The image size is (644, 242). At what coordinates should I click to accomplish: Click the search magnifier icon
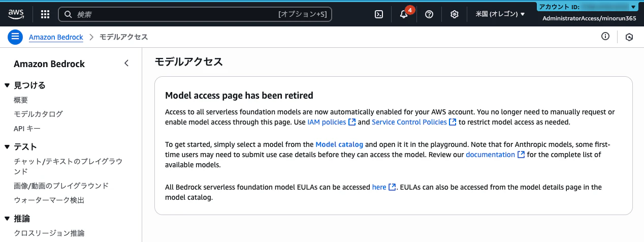tap(68, 14)
